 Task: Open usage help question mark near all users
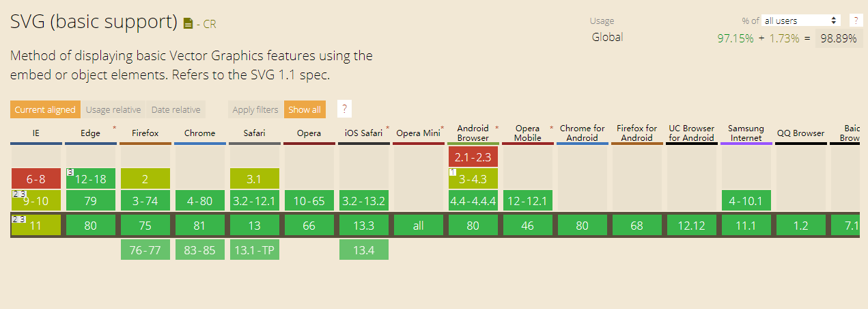coord(856,21)
